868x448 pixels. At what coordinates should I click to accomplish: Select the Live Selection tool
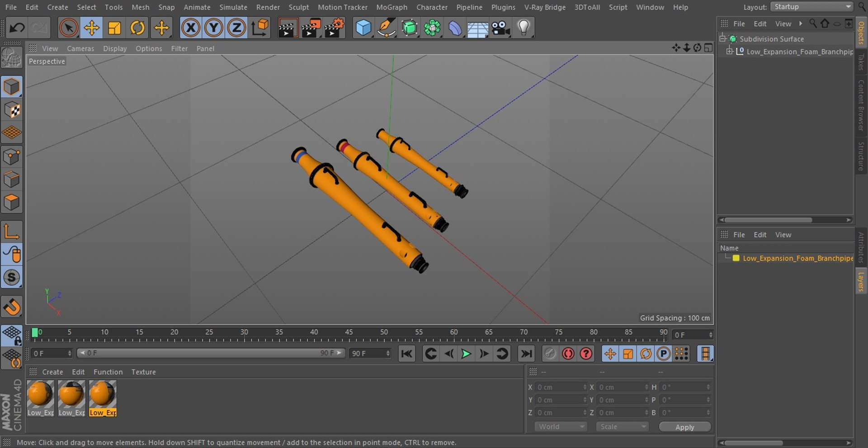[x=69, y=28]
